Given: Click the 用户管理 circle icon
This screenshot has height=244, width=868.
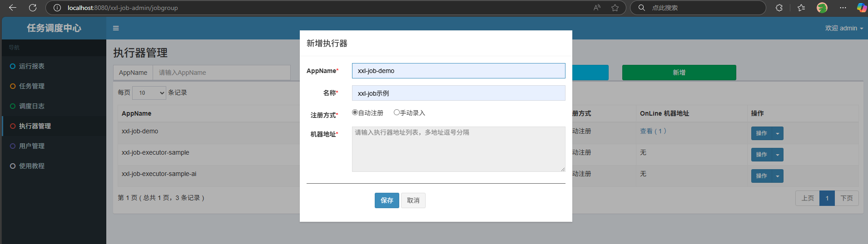Looking at the screenshot, I should pyautogui.click(x=13, y=146).
